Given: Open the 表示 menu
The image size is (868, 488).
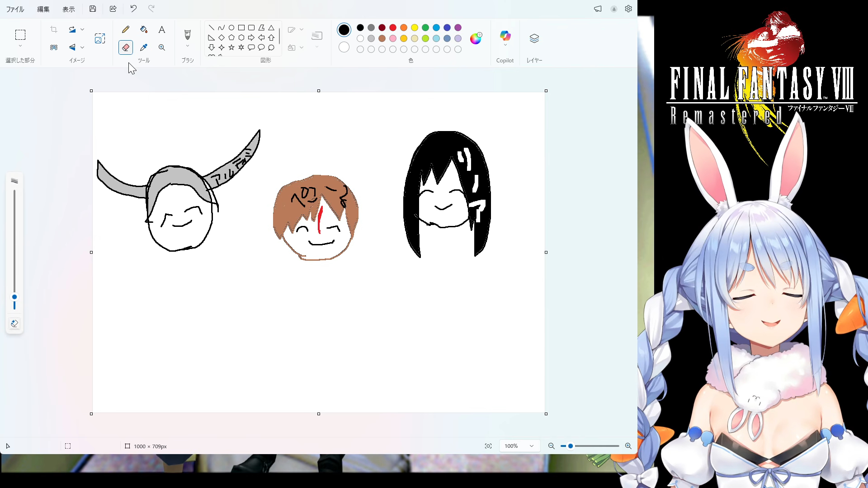Looking at the screenshot, I should 69,9.
